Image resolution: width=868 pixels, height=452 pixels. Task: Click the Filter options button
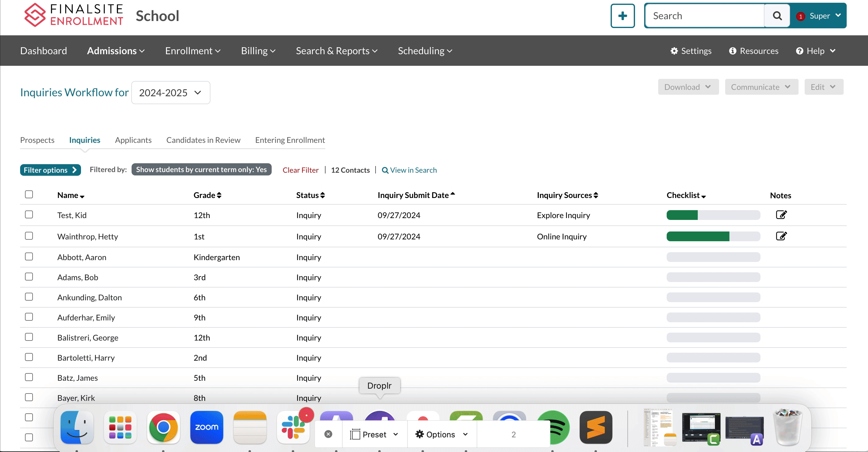[x=50, y=170]
